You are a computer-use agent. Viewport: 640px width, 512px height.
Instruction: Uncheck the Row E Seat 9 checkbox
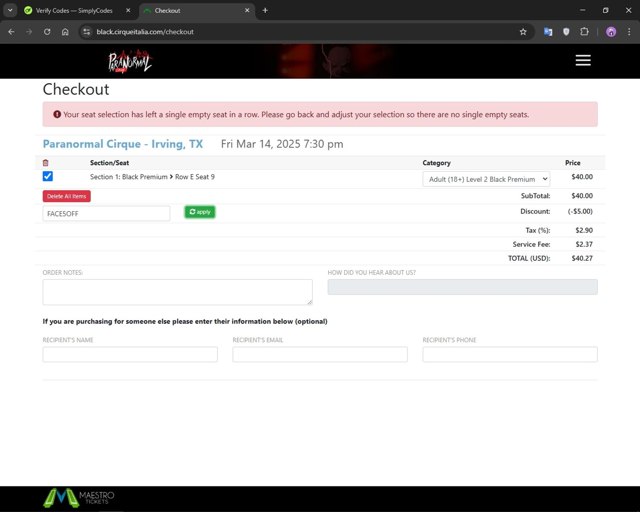click(48, 176)
